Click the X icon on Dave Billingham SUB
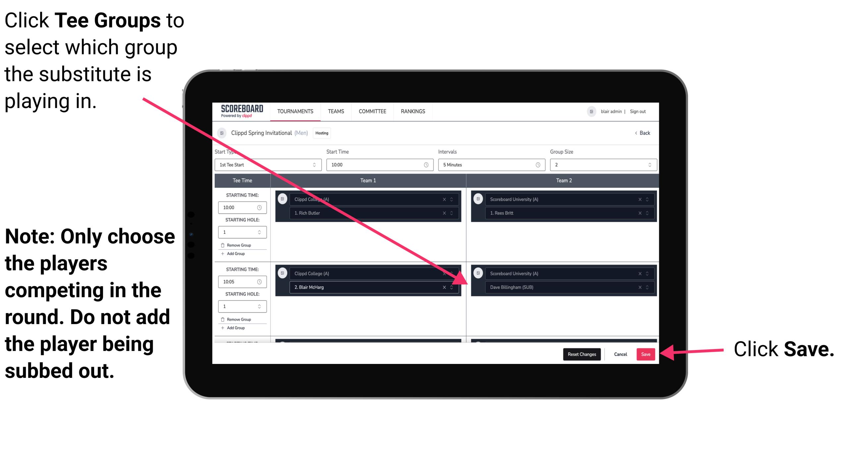 pos(639,288)
